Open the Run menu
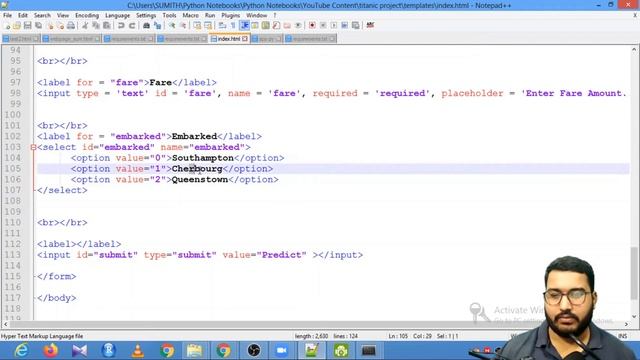Image resolution: width=640 pixels, height=360 pixels. (x=210, y=16)
